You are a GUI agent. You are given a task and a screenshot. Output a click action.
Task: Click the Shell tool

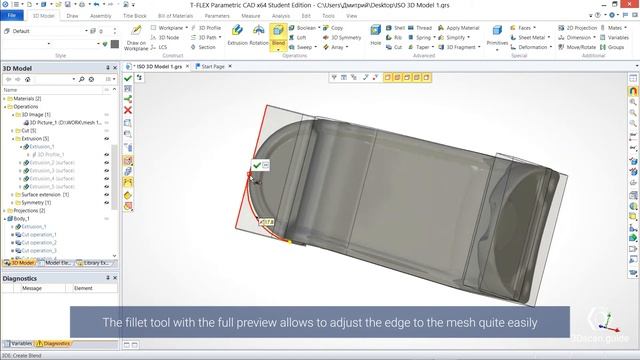(x=395, y=28)
